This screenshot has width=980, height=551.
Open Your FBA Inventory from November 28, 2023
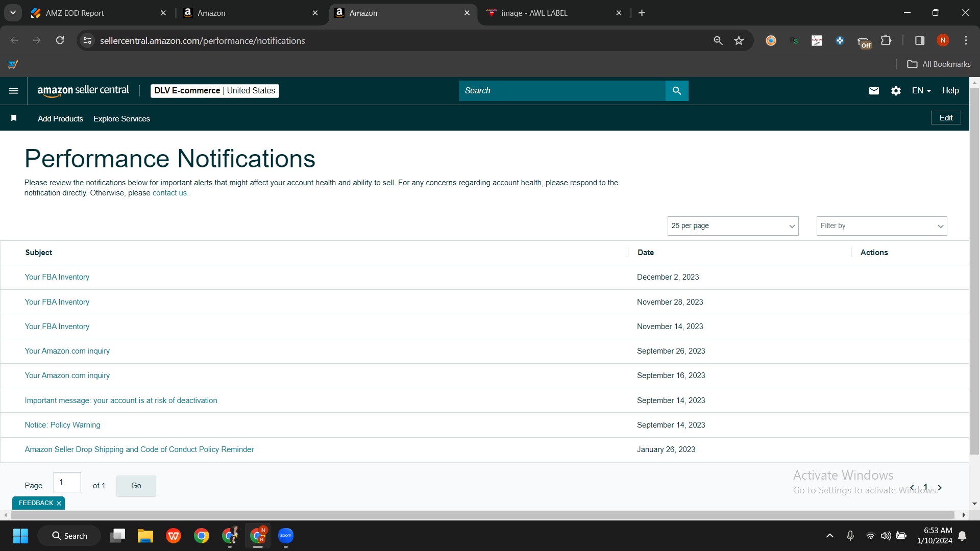tap(57, 302)
